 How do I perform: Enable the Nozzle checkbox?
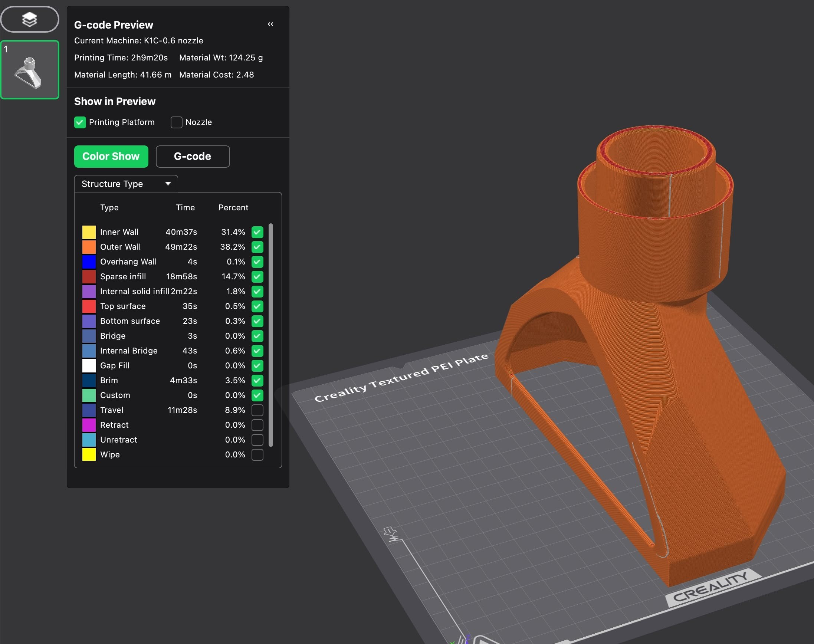177,122
